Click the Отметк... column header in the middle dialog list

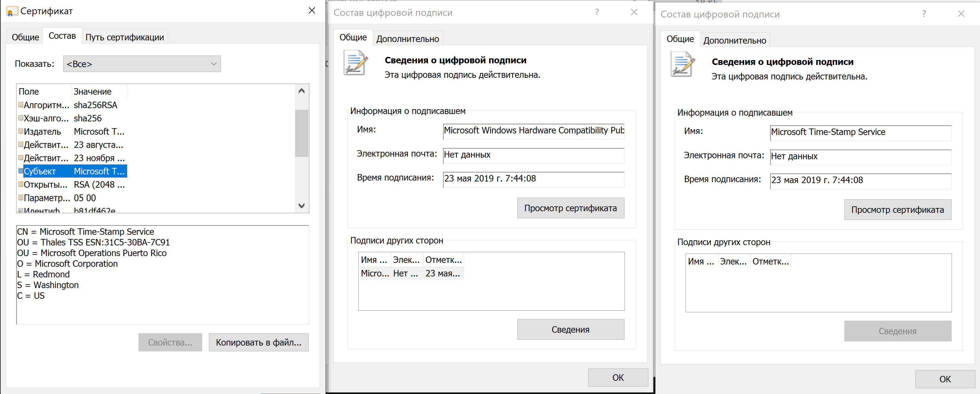coord(444,260)
